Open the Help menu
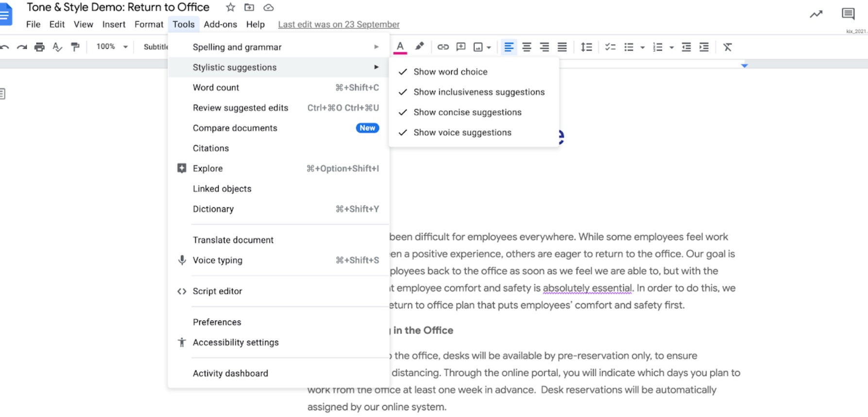The height and width of the screenshot is (417, 868). pos(255,24)
